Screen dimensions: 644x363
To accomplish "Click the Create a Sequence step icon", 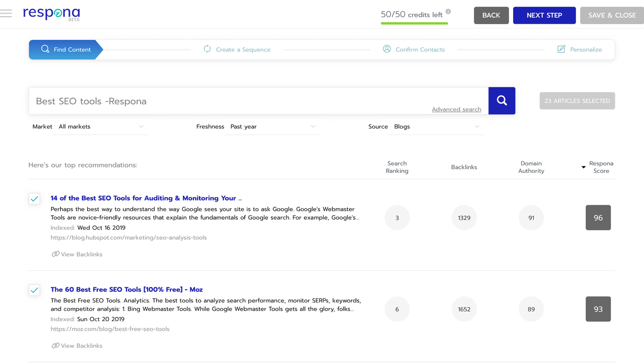I will [207, 49].
